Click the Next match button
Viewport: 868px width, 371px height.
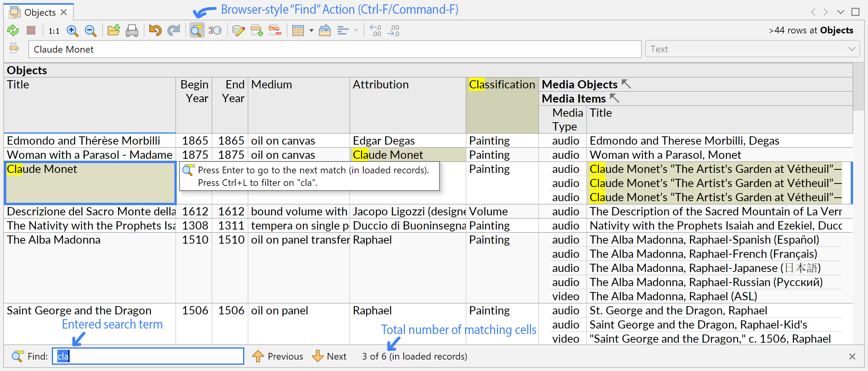pos(329,356)
